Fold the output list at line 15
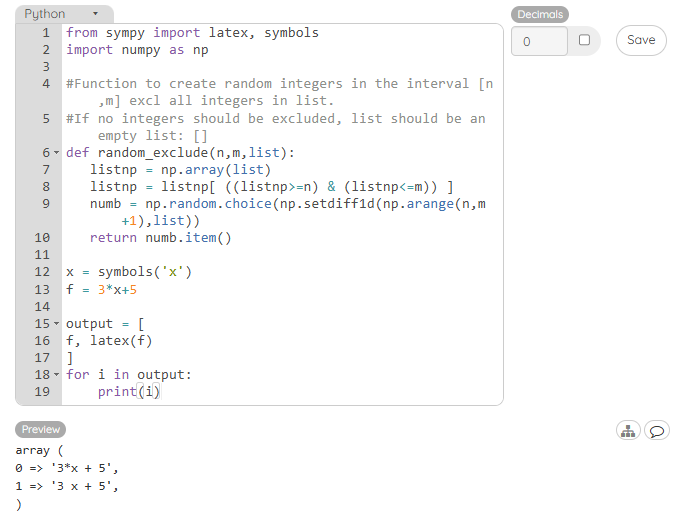This screenshot has height=523, width=693. (x=56, y=324)
